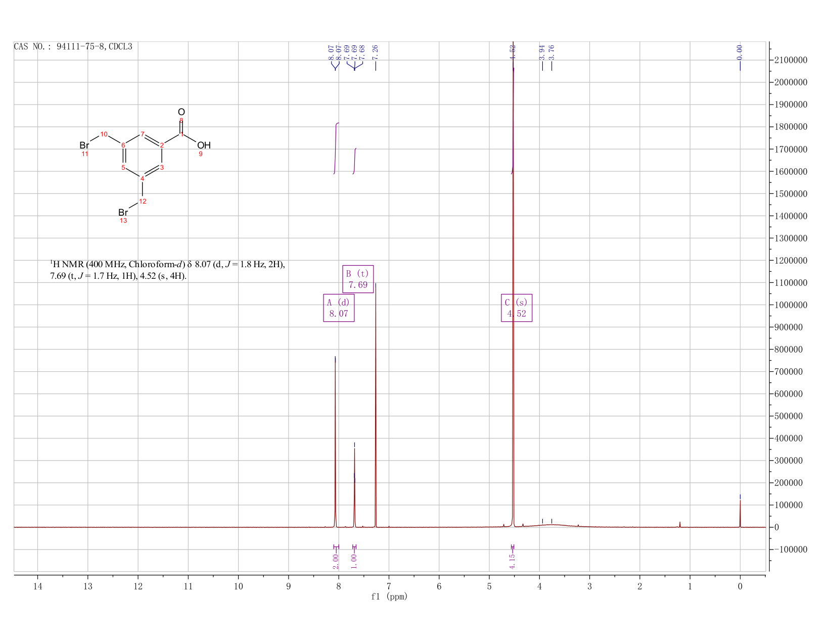Select the 'B (t) 7.69' multiplet box
The image size is (834, 644).
358,279
